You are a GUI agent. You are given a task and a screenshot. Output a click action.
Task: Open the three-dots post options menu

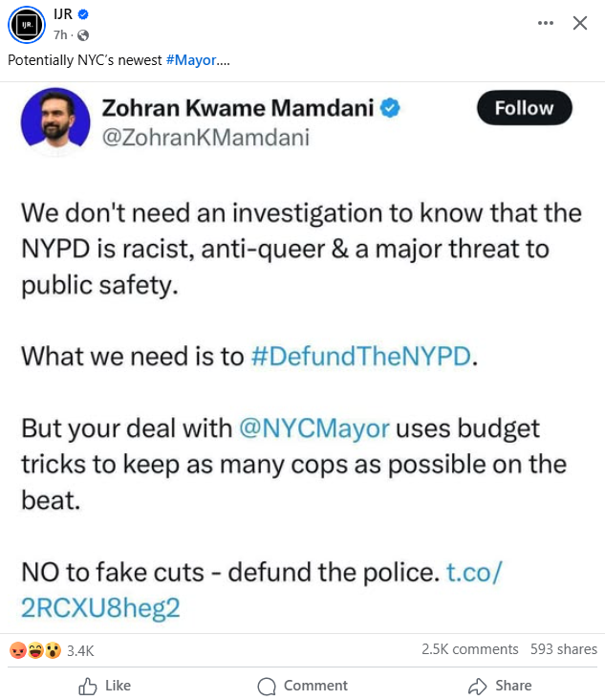(546, 24)
